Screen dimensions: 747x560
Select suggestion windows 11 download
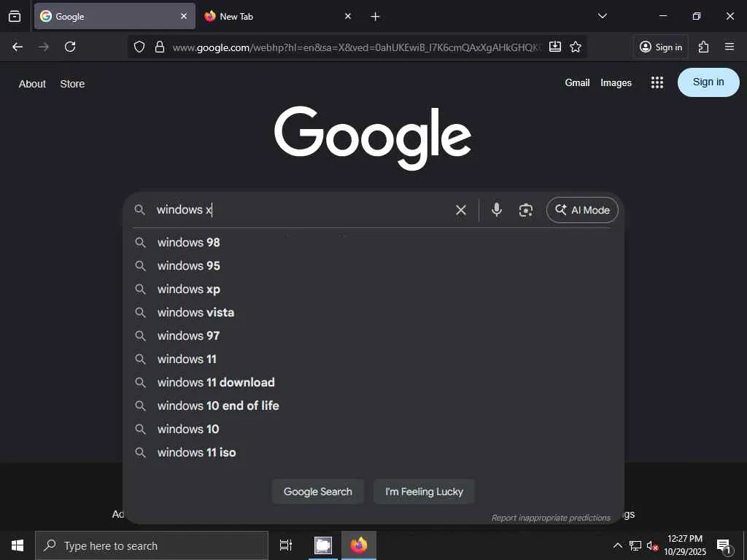pos(373,382)
